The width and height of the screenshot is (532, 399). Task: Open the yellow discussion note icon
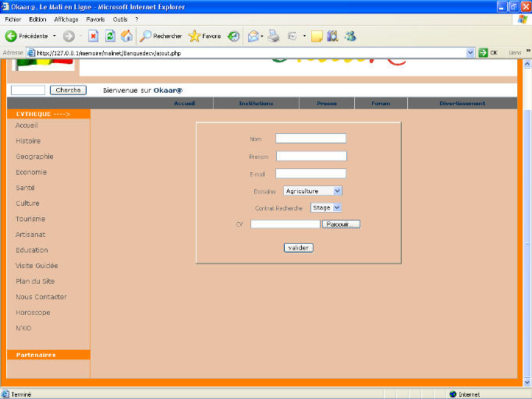click(x=317, y=36)
